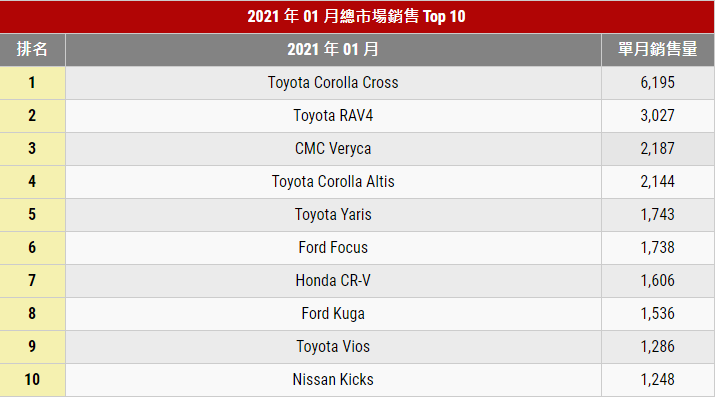716x398 pixels.
Task: Click the 6,195 sales figure
Action: coord(658,83)
